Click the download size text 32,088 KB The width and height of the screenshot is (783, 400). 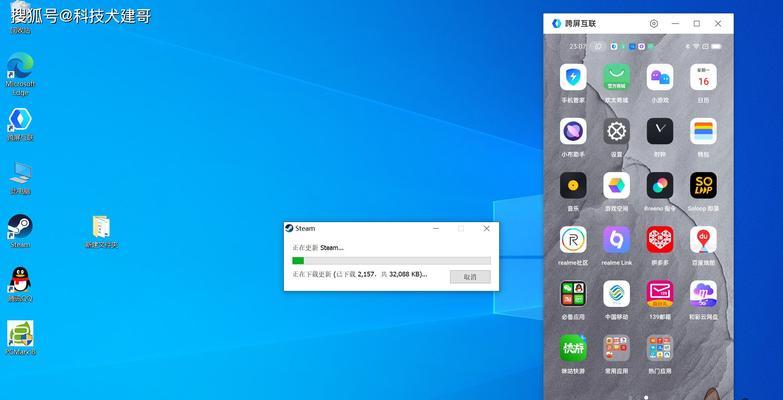[x=405, y=274]
